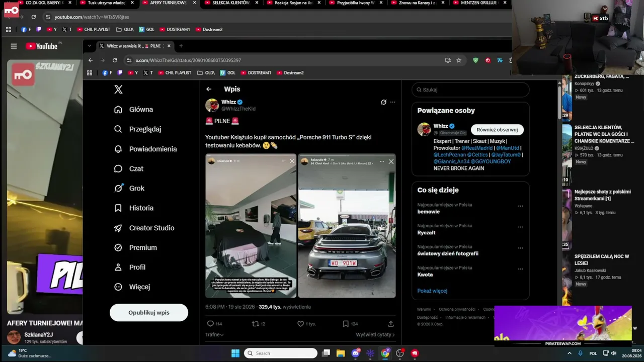Show hidden system tray icons chevron
Image resolution: width=644 pixels, height=362 pixels.
[570, 353]
